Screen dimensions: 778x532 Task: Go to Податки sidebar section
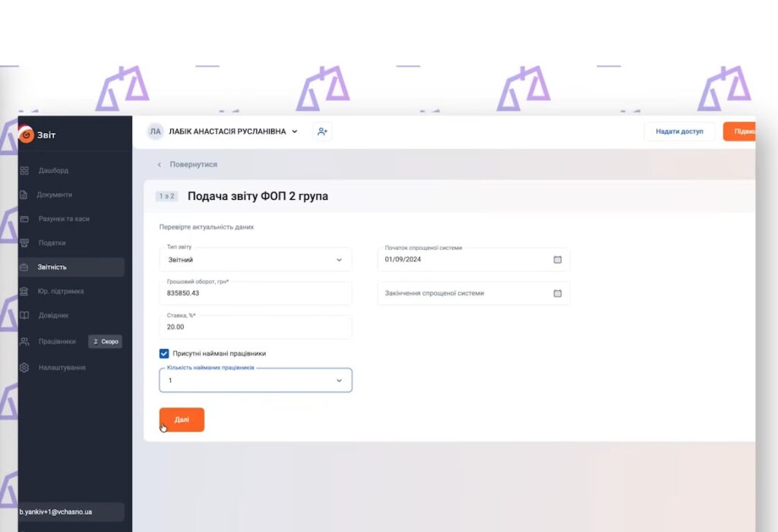click(52, 243)
